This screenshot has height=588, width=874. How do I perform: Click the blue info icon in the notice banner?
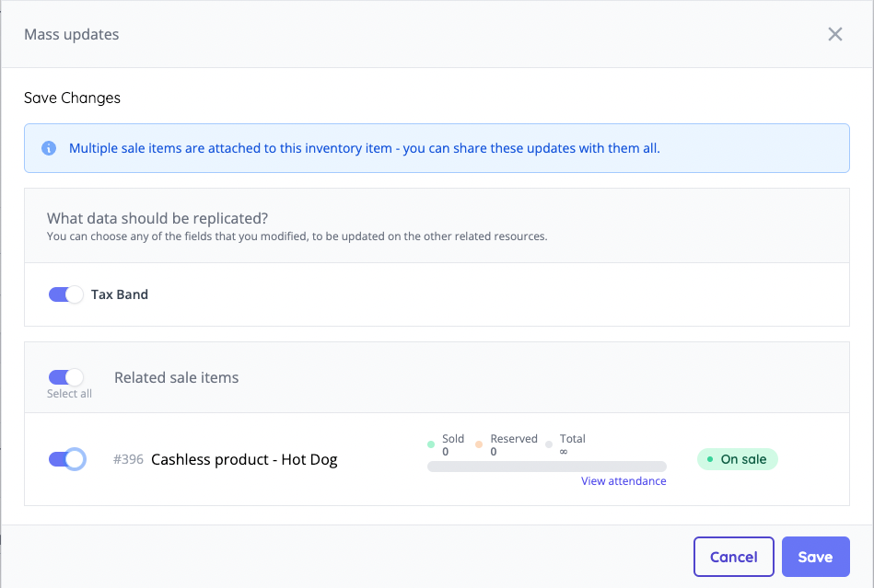[x=48, y=148]
